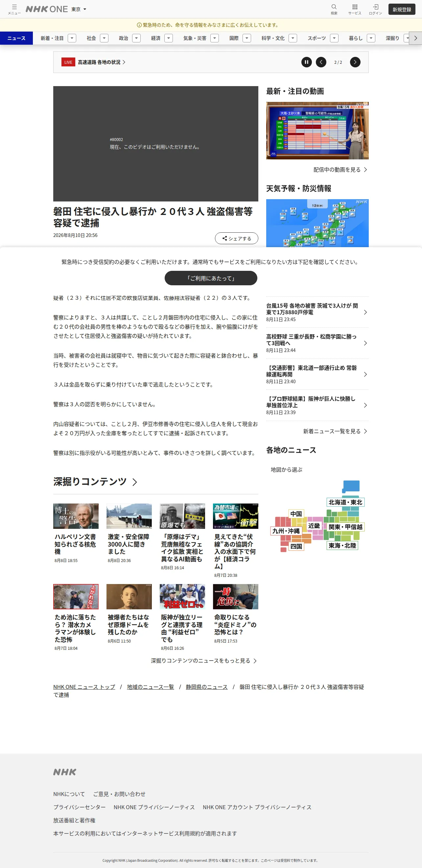Click the footer NHK logo
Viewport: 422px width, 868px height.
point(65,772)
